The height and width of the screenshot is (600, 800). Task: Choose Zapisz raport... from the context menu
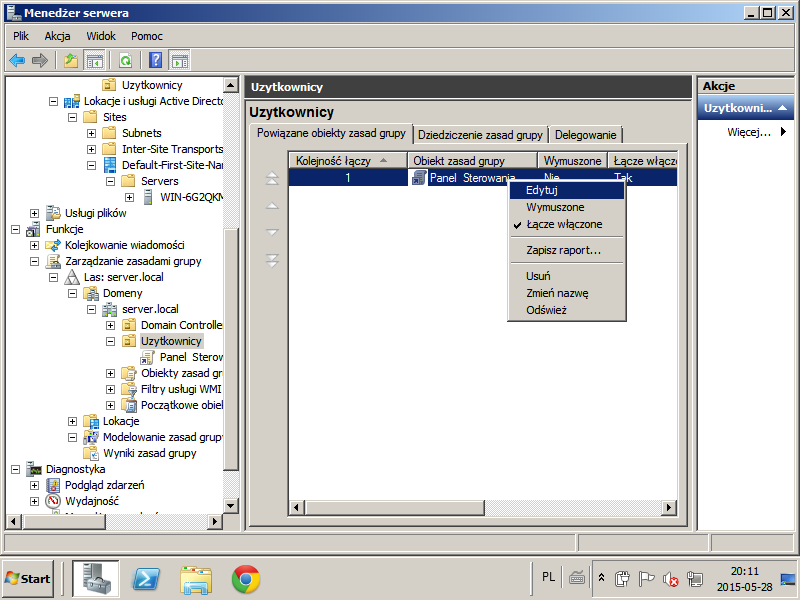point(566,250)
